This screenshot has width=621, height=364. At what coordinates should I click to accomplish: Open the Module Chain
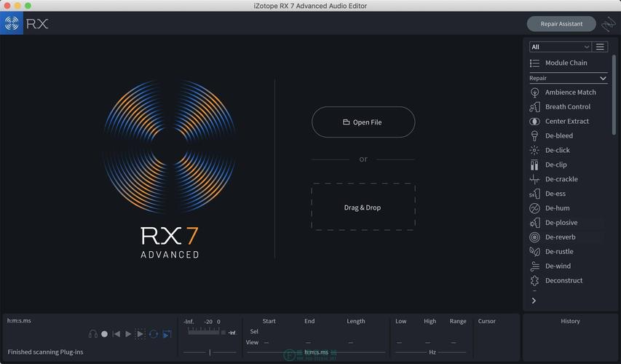(x=558, y=63)
